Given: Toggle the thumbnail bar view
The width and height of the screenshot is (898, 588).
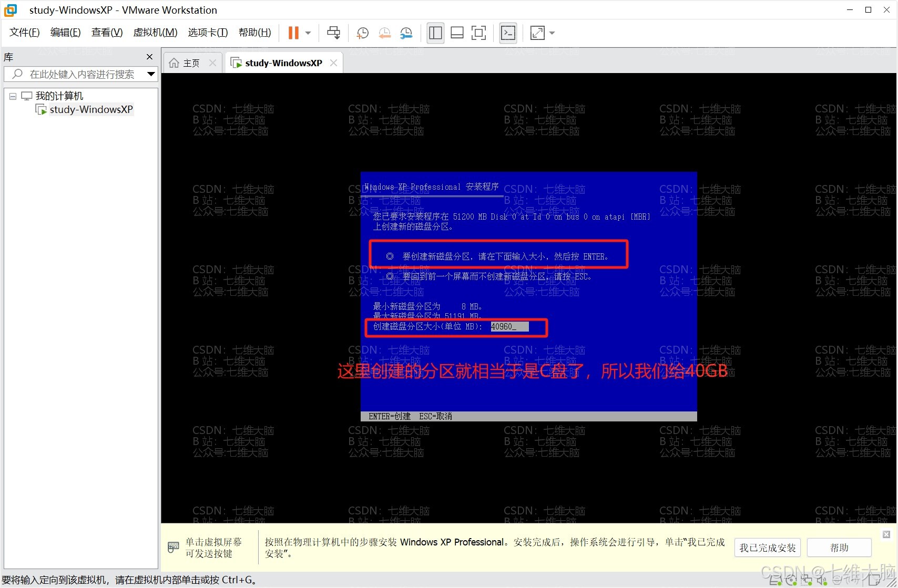Looking at the screenshot, I should click(x=457, y=33).
